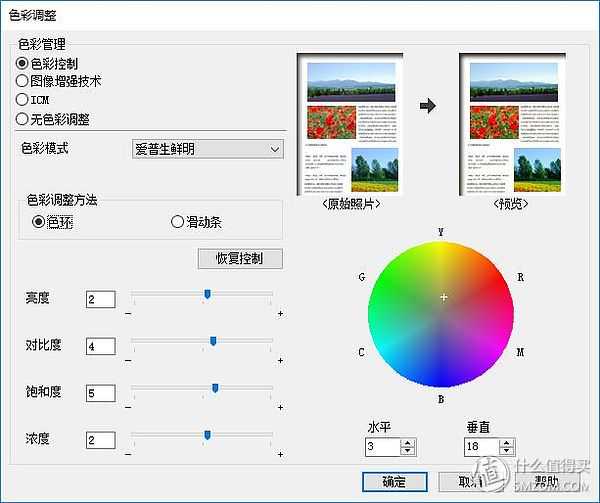Select the 色环 adjustment method
The width and height of the screenshot is (600, 503).
click(x=39, y=222)
